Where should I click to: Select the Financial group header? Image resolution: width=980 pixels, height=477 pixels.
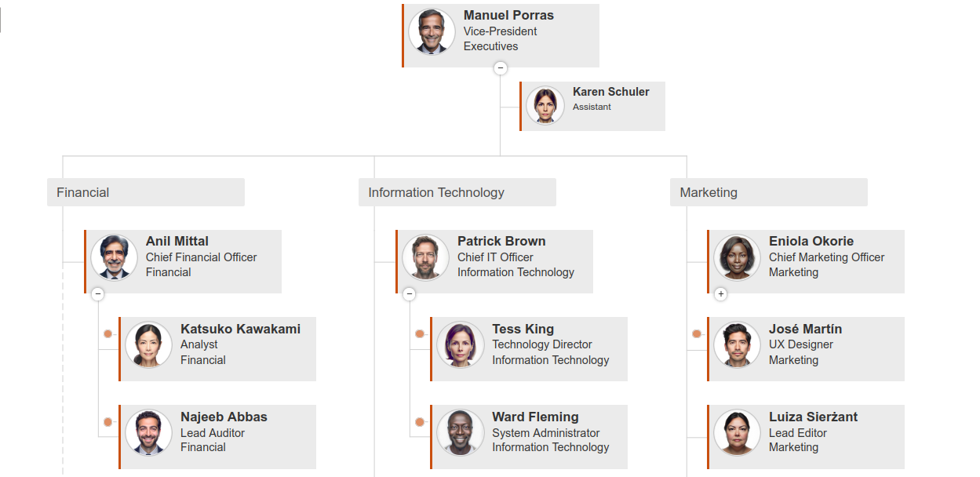146,192
